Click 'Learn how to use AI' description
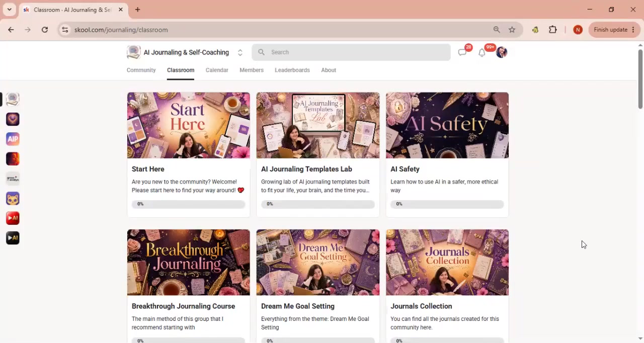Image resolution: width=644 pixels, height=343 pixels. pyautogui.click(x=444, y=186)
